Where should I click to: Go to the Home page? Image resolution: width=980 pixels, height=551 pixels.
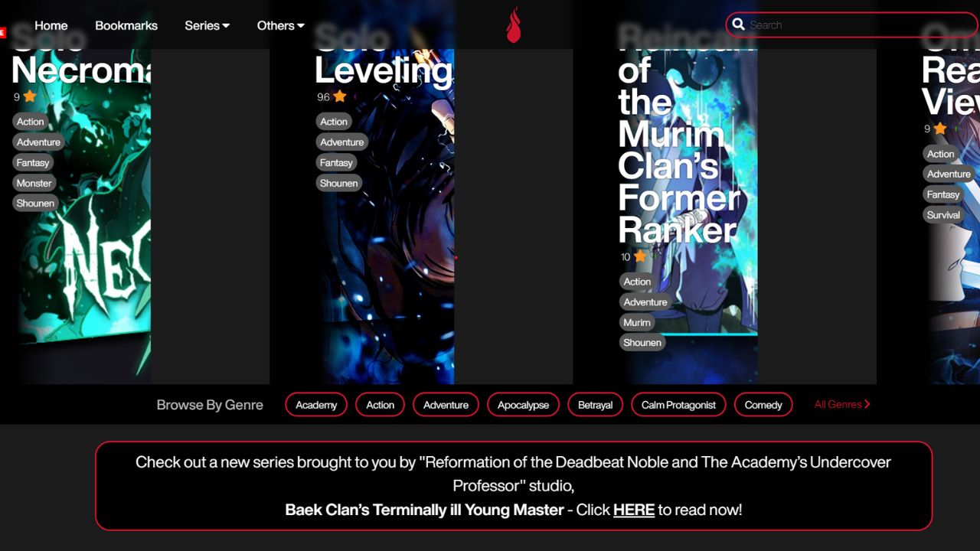[x=51, y=25]
